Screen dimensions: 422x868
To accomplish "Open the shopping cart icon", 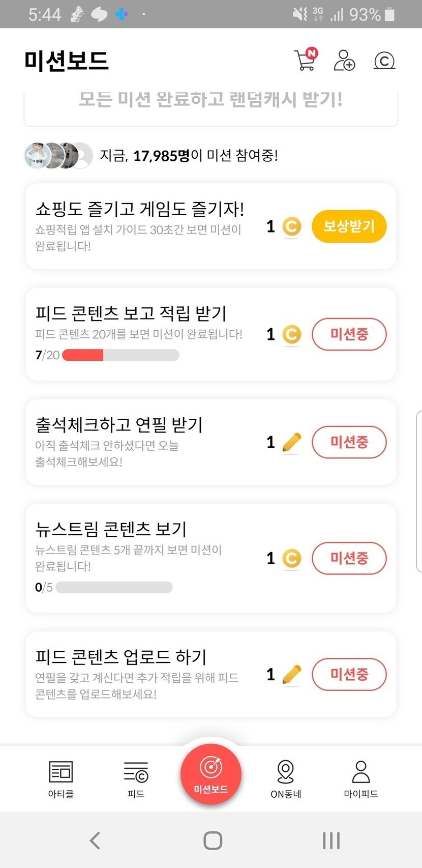I will (306, 60).
